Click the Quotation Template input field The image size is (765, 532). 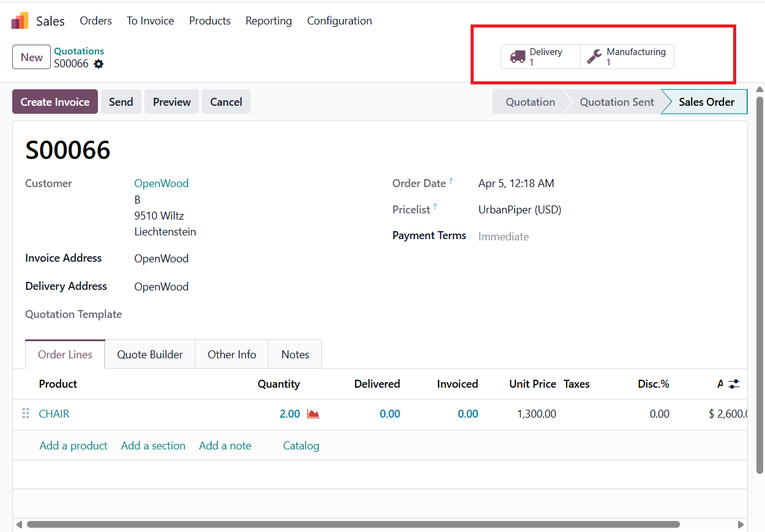[x=245, y=314]
